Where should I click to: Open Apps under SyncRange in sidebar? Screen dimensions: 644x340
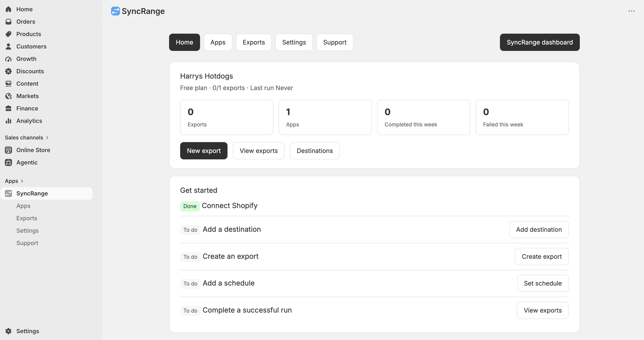pyautogui.click(x=23, y=206)
